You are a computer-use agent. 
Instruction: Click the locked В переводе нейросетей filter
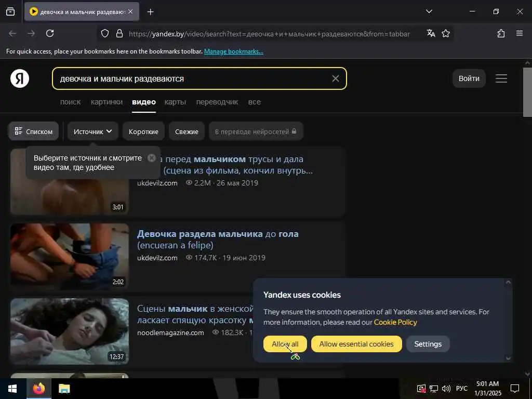256,131
